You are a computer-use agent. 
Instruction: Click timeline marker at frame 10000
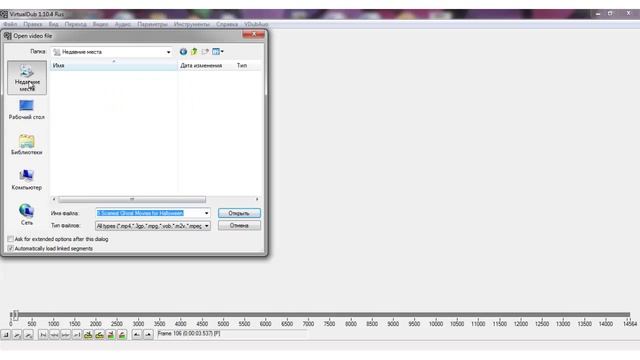pos(436,324)
